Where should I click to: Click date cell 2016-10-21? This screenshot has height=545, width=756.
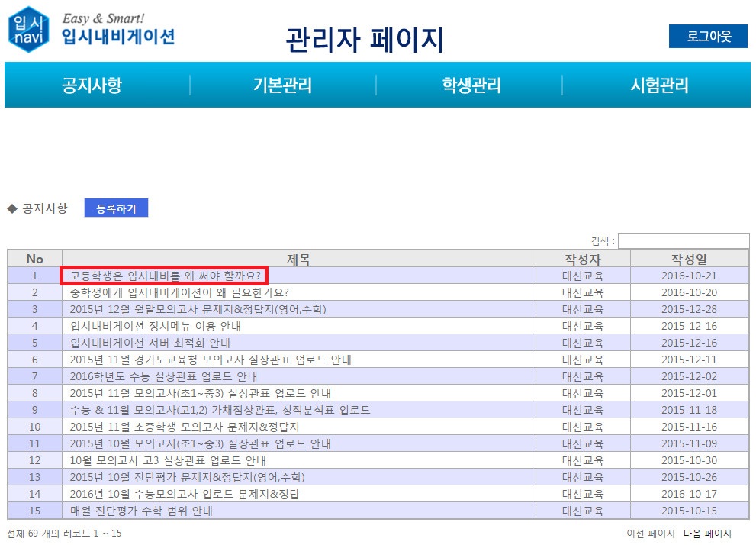pyautogui.click(x=689, y=276)
